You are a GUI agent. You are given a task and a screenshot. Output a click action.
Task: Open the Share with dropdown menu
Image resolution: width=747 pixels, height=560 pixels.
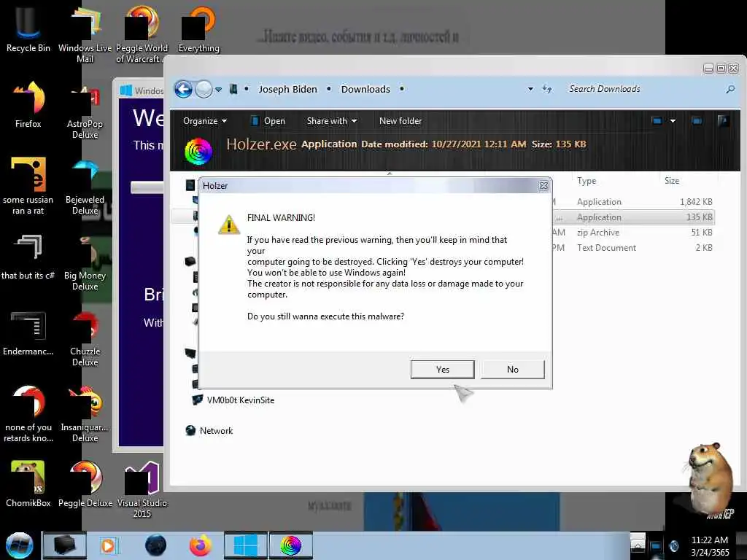[x=332, y=121]
